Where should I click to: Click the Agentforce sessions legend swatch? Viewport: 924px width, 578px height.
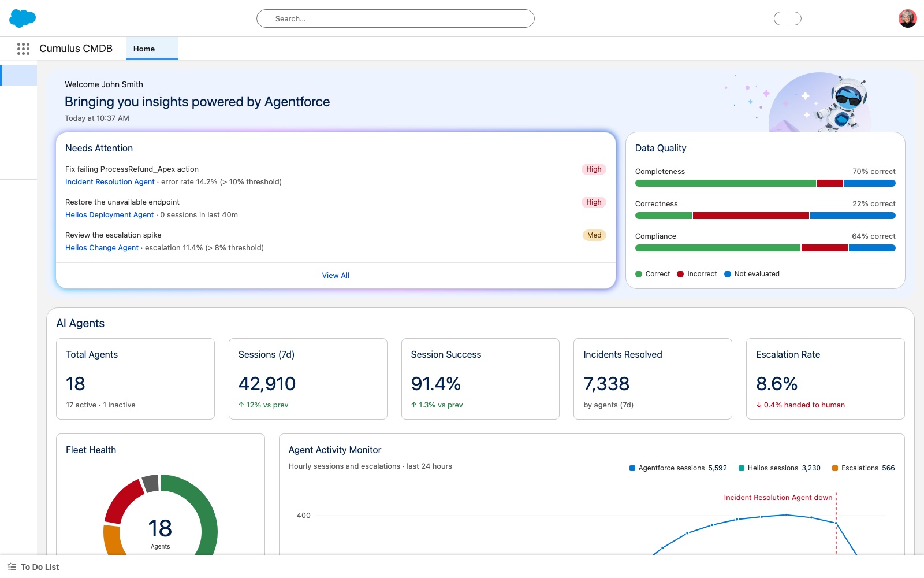point(632,468)
